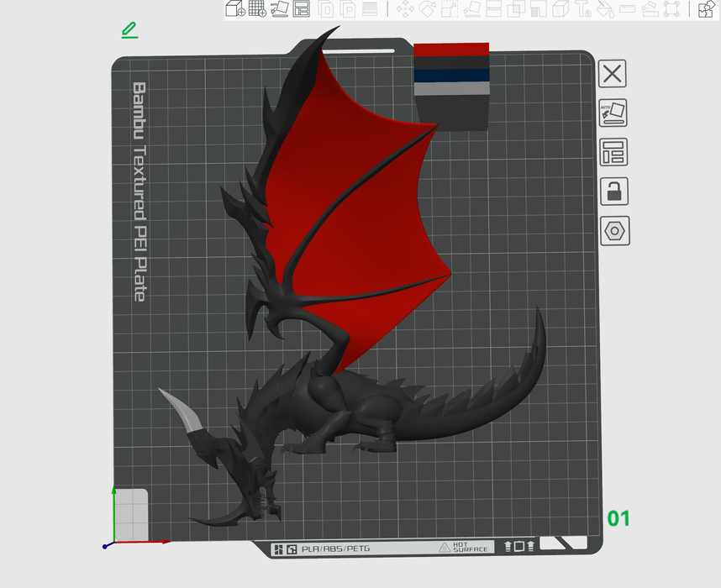
Task: Toggle the plate lock
Action: tap(613, 192)
